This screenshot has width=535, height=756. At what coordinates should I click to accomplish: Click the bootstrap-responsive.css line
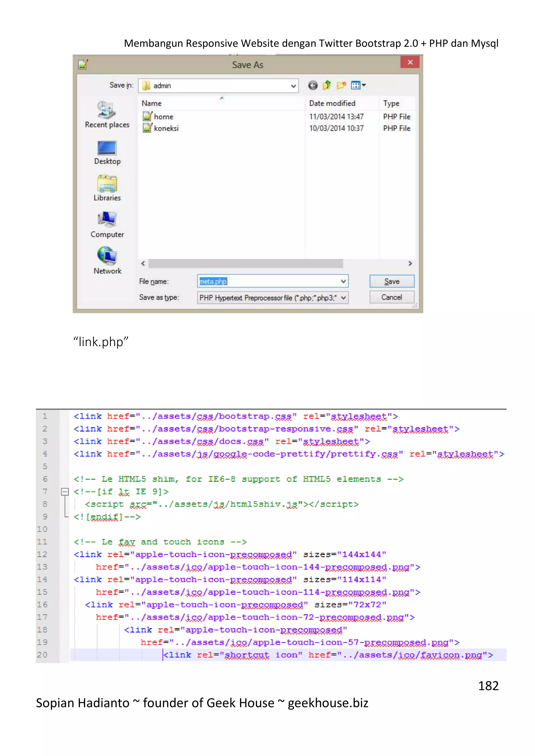266,429
